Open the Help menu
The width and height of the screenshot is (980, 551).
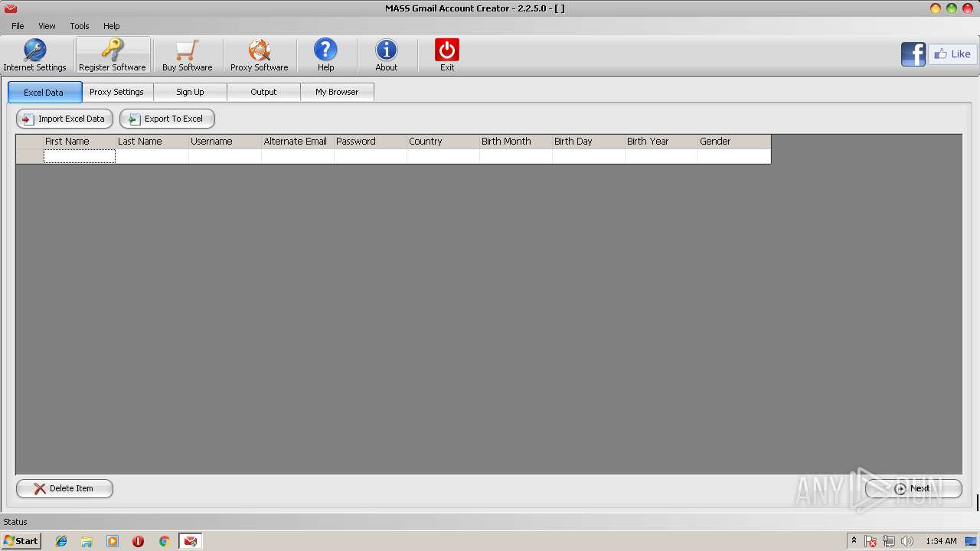112,26
